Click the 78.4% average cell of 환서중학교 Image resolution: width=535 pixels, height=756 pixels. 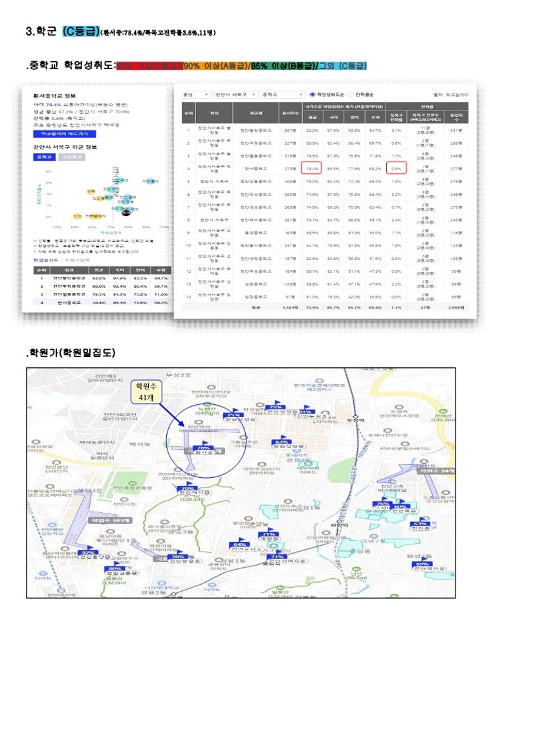312,168
